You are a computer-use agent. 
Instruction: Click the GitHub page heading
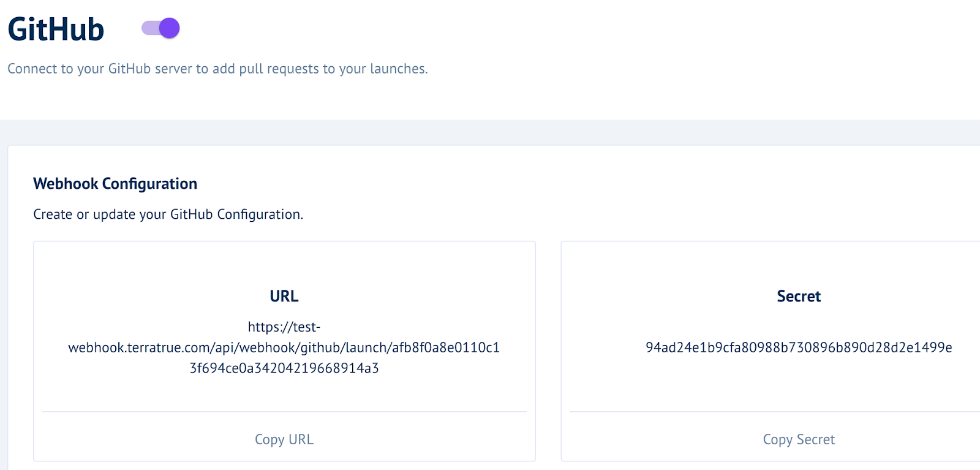pos(56,29)
